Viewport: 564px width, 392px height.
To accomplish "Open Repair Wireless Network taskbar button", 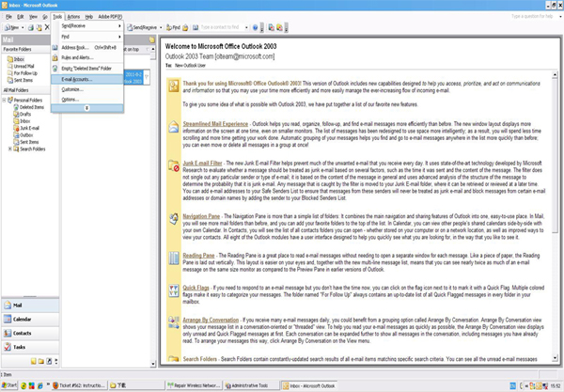I will click(x=194, y=385).
